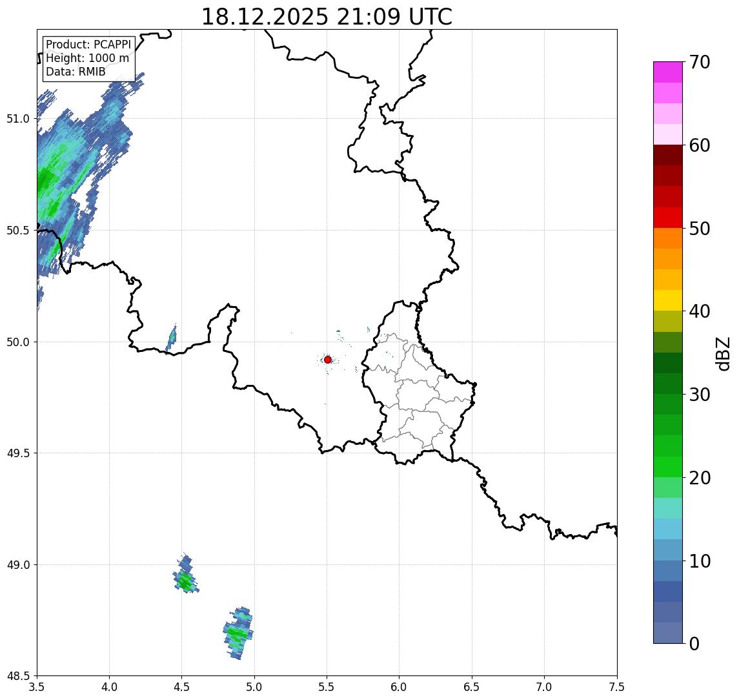Image resolution: width=739 pixels, height=700 pixels.
Task: Click the colorbar label 0
Action: coord(694,643)
